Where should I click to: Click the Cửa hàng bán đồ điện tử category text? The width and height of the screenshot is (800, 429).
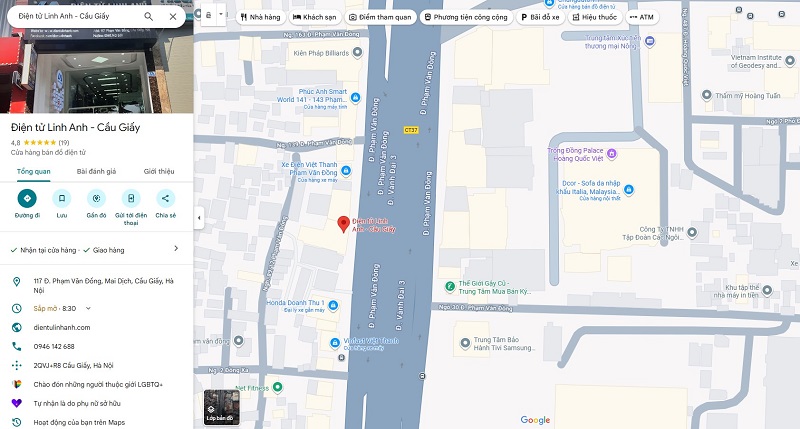48,153
